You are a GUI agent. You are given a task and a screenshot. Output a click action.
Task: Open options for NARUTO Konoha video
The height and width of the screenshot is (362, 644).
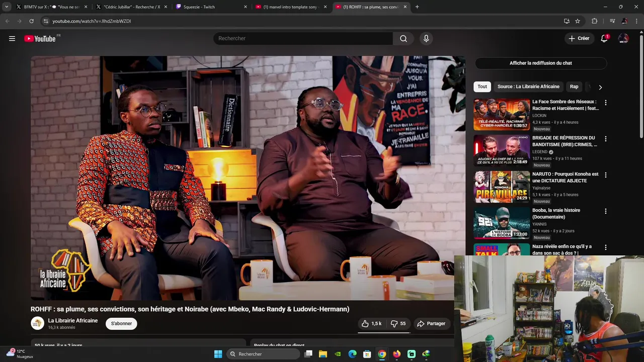pyautogui.click(x=605, y=175)
